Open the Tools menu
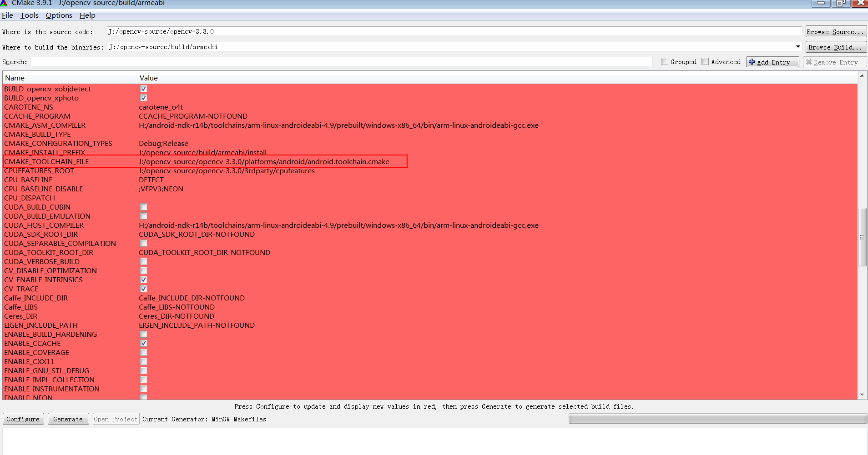 (30, 15)
